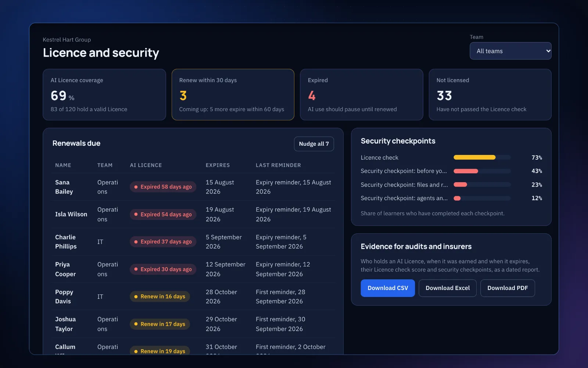Select the Not licensed summary card
The width and height of the screenshot is (588, 368).
click(x=490, y=95)
